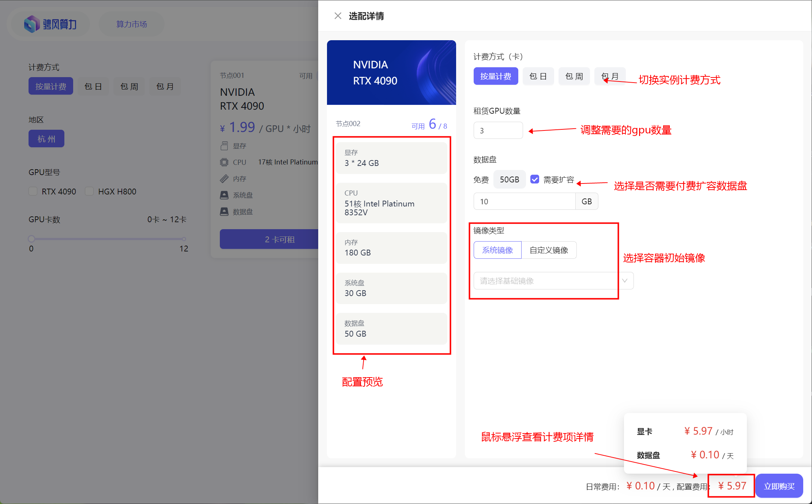Select 包日 in the background filter panel
This screenshot has width=812, height=504.
pyautogui.click(x=93, y=86)
